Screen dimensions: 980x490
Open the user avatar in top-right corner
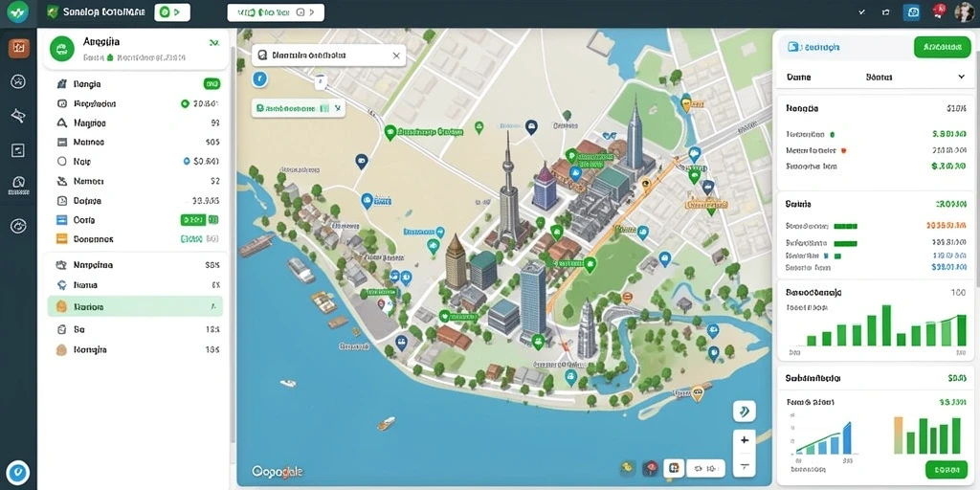[965, 11]
